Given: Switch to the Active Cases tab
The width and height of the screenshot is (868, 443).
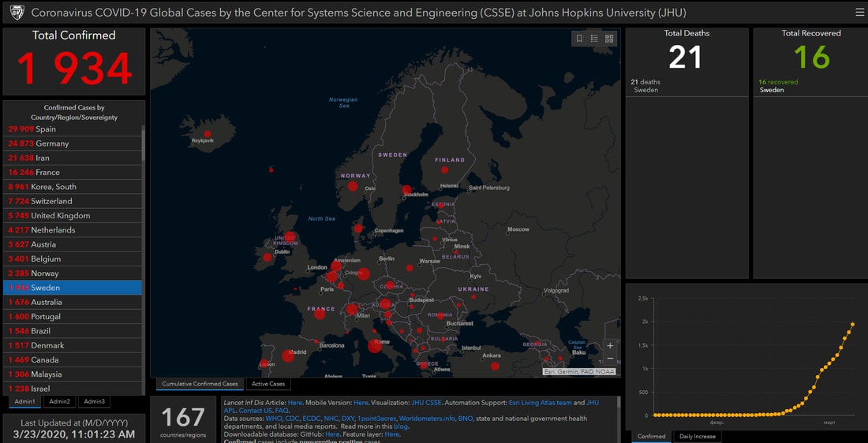Looking at the screenshot, I should click(268, 384).
